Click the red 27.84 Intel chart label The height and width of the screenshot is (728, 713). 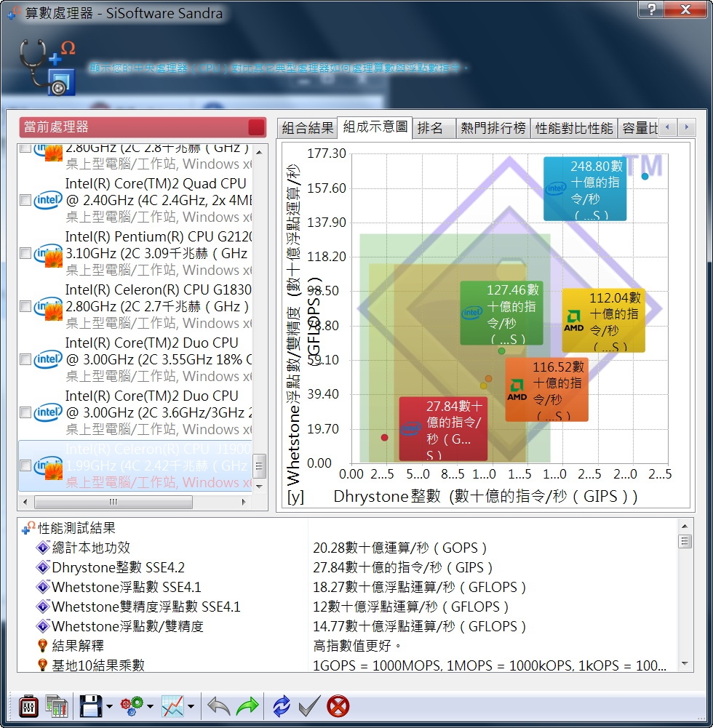[443, 429]
